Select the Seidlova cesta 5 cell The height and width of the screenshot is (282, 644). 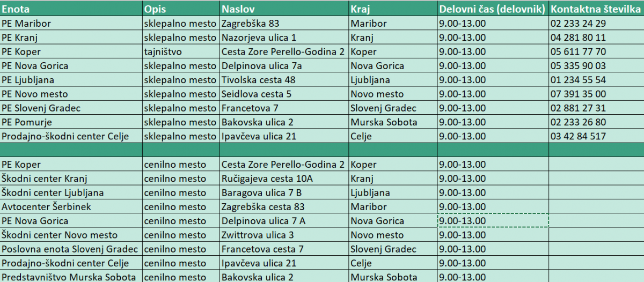coord(284,94)
